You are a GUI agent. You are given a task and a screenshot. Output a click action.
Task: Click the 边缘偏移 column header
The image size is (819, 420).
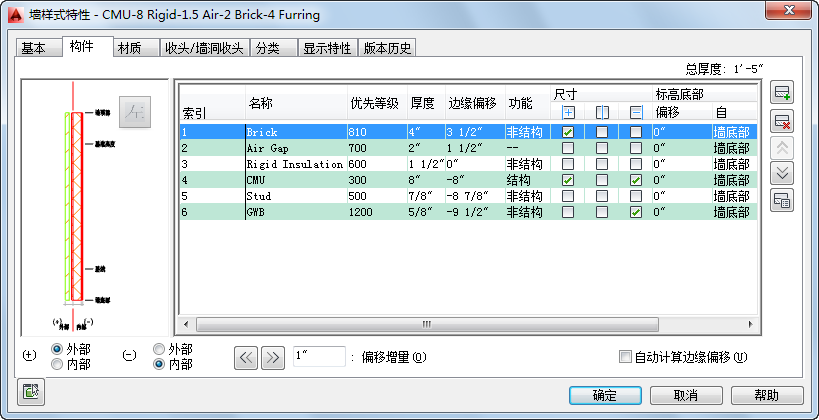[475, 104]
